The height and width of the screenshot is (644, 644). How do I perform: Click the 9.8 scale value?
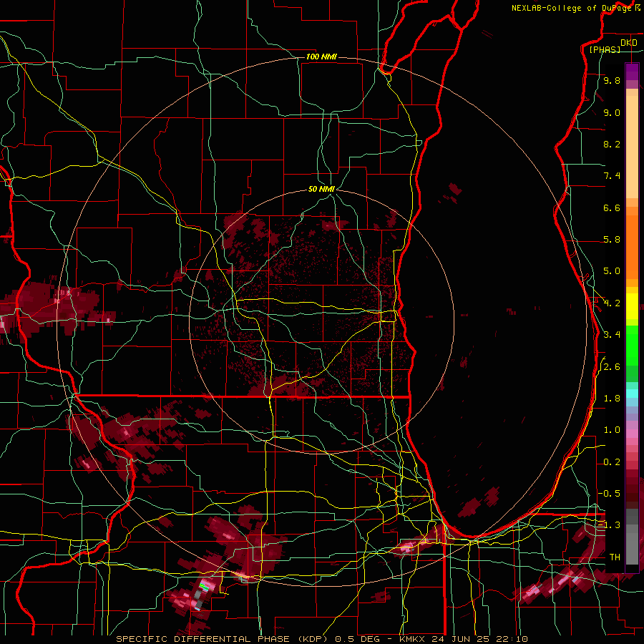(612, 80)
